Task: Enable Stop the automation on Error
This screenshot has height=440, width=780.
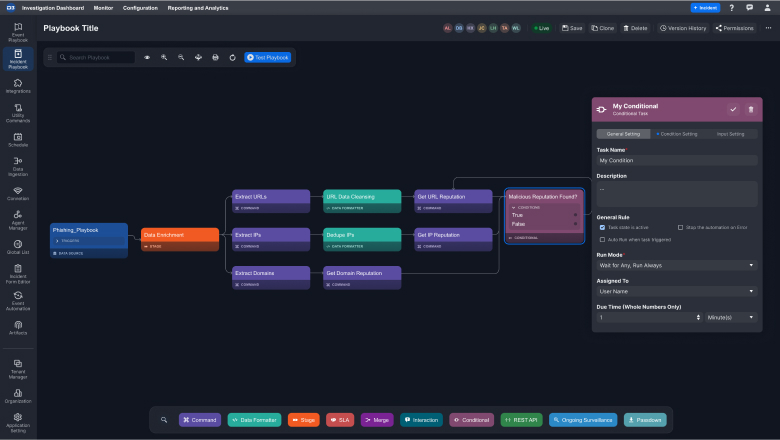Action: [x=681, y=228]
